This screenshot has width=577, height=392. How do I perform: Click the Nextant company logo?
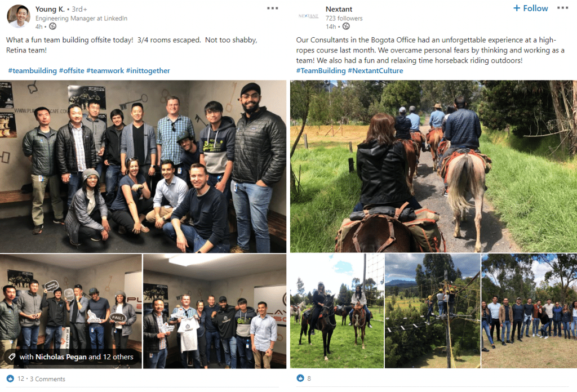click(x=308, y=16)
